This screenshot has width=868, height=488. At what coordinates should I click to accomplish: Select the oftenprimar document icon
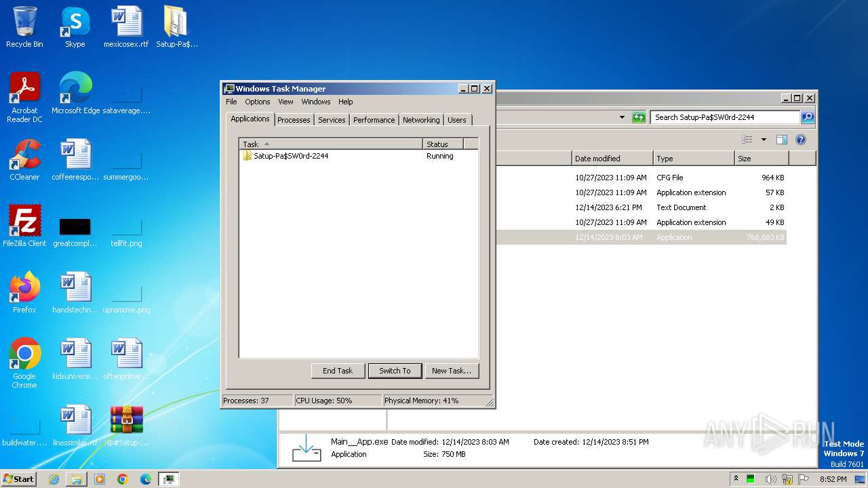tap(126, 359)
